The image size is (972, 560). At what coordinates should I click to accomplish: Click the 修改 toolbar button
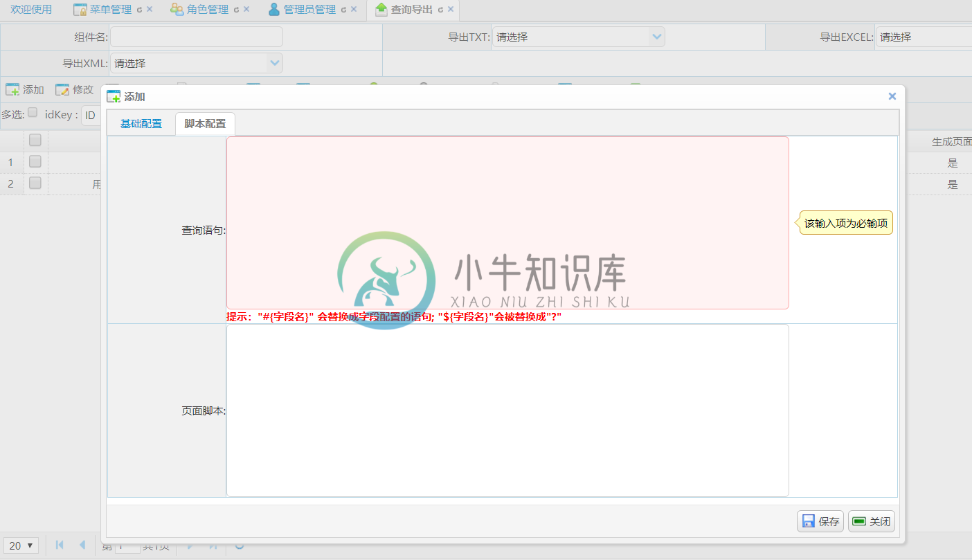coord(75,89)
